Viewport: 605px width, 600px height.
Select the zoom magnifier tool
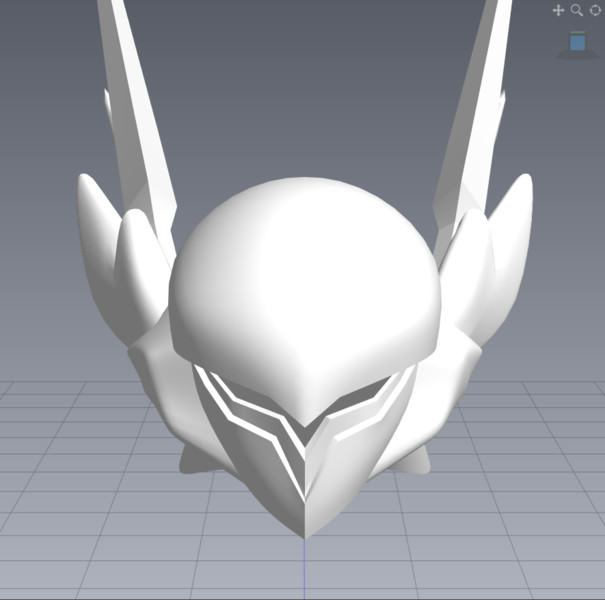pos(576,10)
